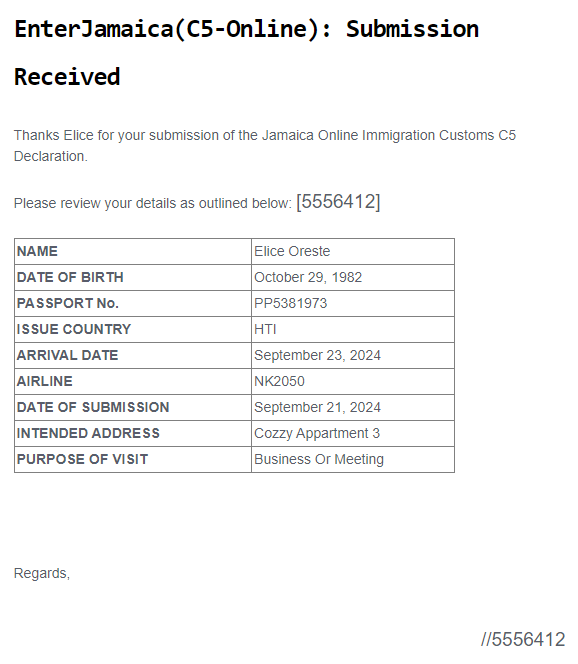Select the date of birth October 29, 1982
The height and width of the screenshot is (664, 578).
point(308,277)
